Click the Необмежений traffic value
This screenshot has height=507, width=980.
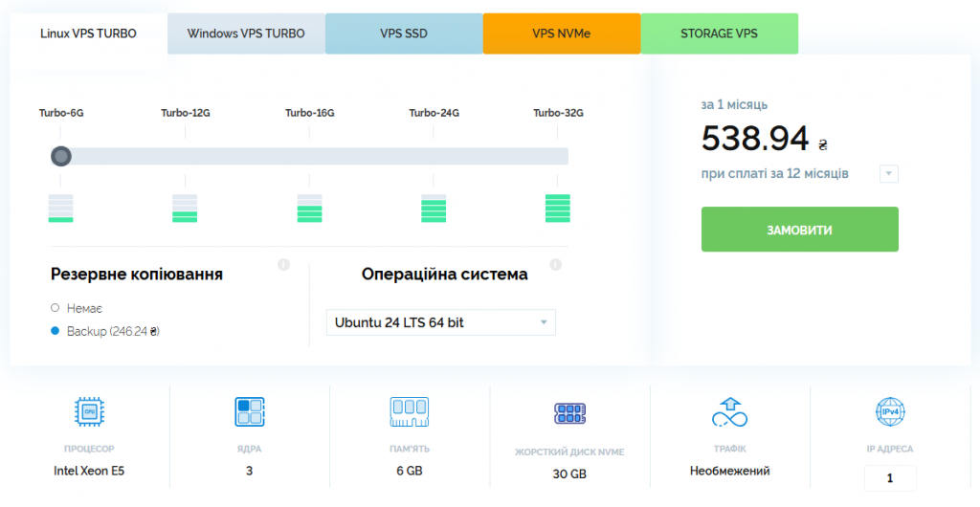click(x=730, y=471)
